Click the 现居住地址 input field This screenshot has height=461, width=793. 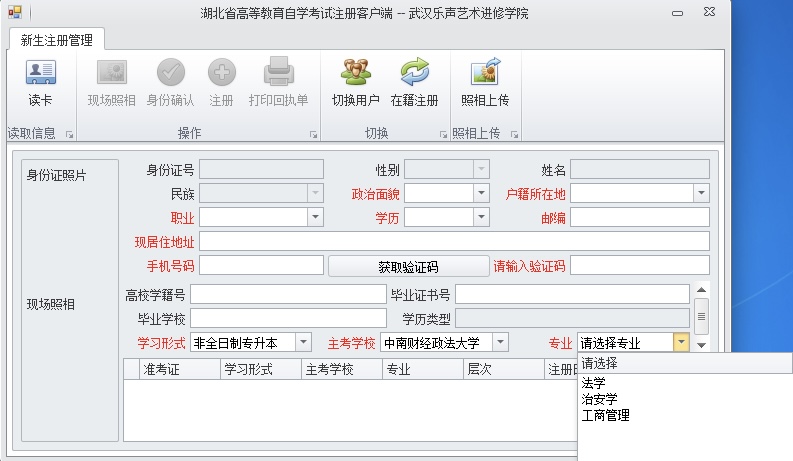point(454,241)
